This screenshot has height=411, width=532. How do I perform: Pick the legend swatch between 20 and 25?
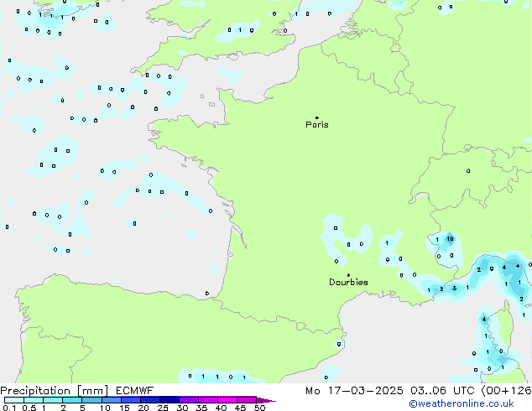[x=150, y=400]
